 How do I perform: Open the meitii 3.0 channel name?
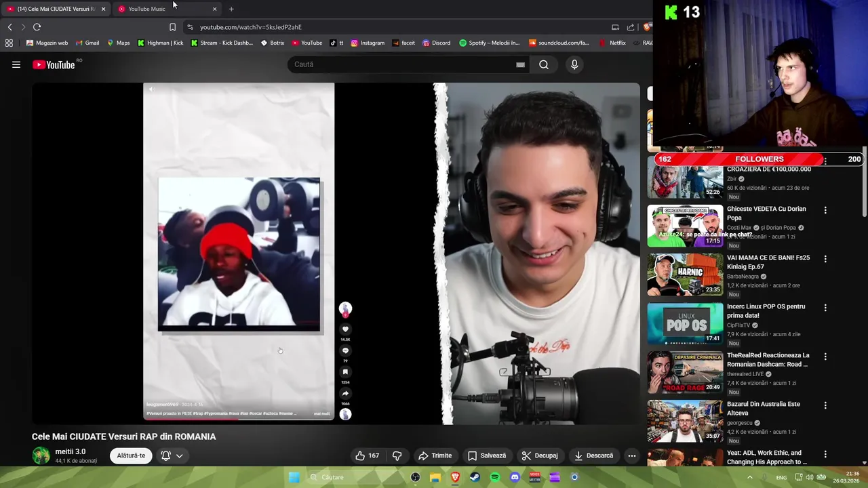[x=71, y=451]
